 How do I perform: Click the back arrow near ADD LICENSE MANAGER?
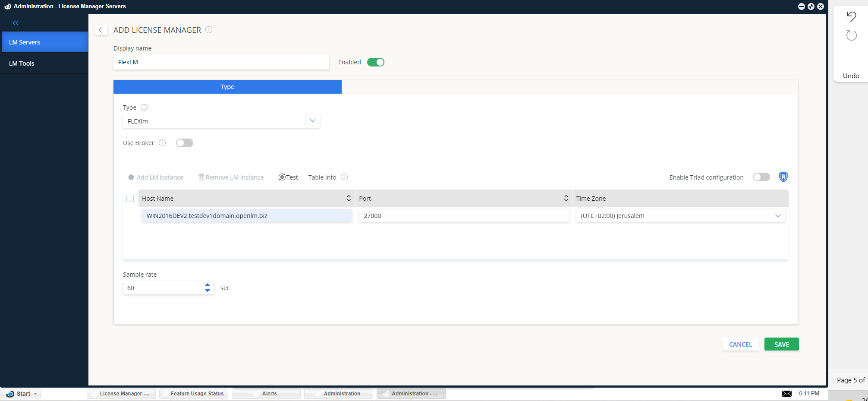[101, 30]
